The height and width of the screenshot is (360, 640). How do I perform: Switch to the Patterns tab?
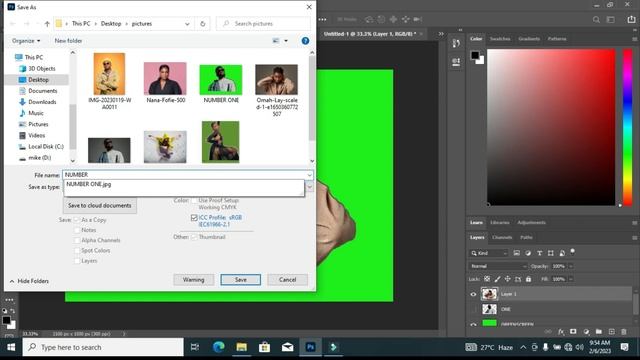coord(557,39)
